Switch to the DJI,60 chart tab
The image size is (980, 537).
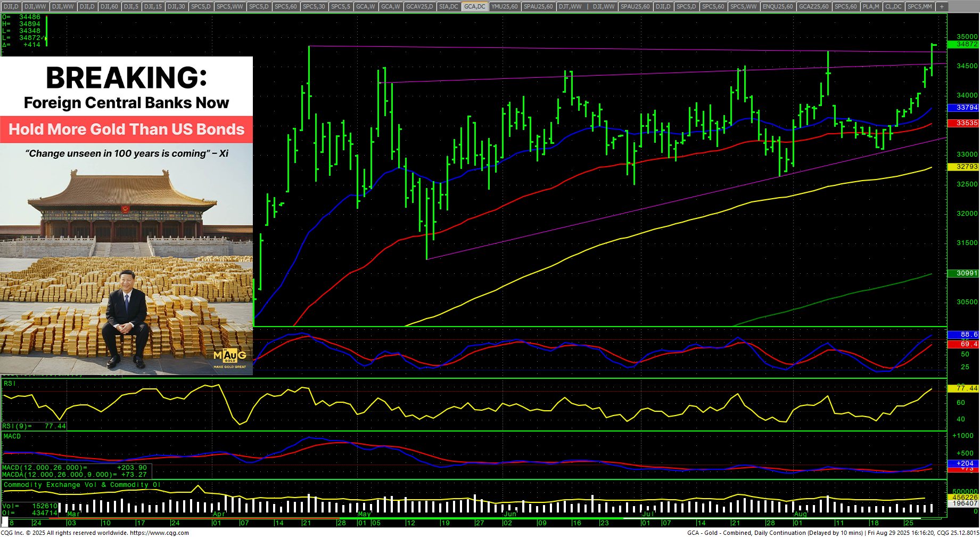point(109,6)
